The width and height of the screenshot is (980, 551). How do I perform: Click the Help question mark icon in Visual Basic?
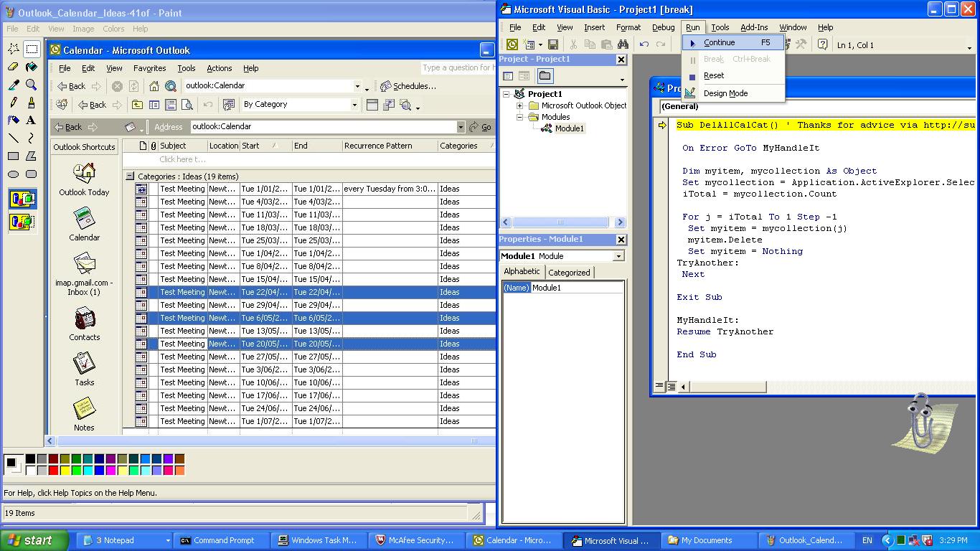pos(822,44)
